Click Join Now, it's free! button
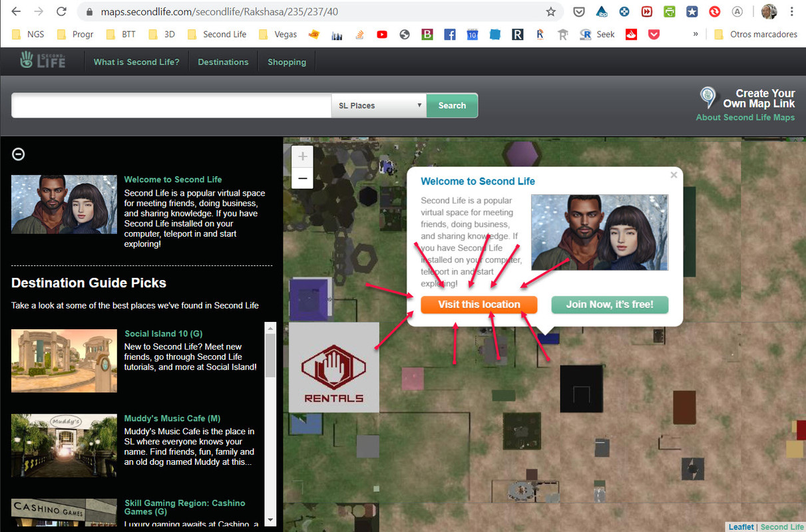806x532 pixels. tap(610, 305)
